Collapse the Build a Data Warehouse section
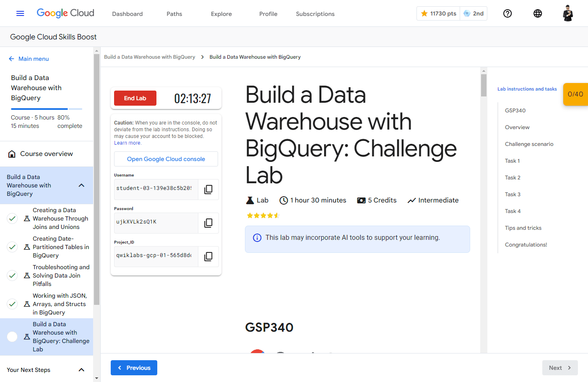This screenshot has width=588, height=382. click(x=81, y=185)
